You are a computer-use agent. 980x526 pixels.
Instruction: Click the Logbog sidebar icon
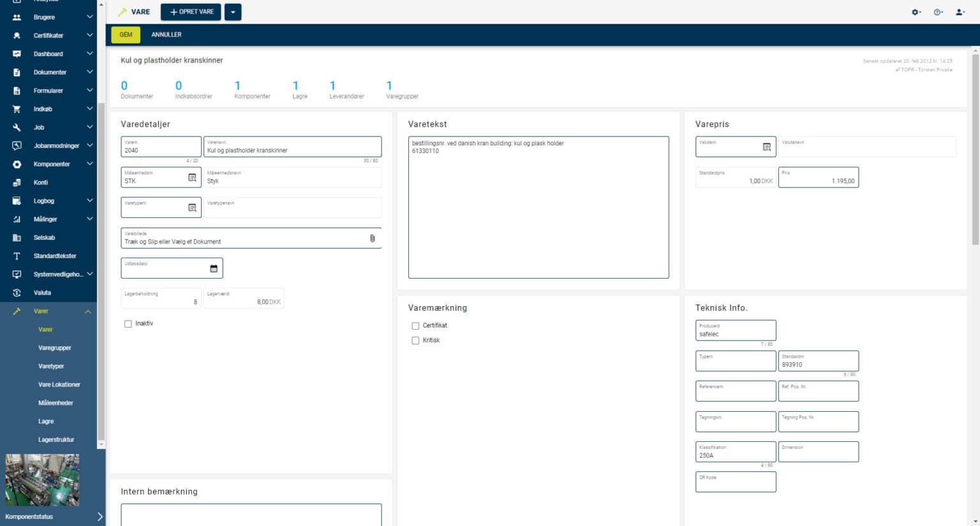tap(17, 201)
